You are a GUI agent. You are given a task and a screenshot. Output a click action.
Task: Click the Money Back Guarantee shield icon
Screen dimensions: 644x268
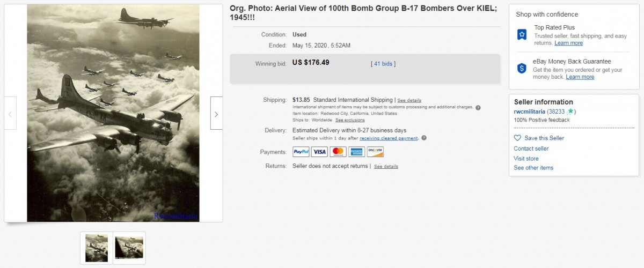(522, 69)
